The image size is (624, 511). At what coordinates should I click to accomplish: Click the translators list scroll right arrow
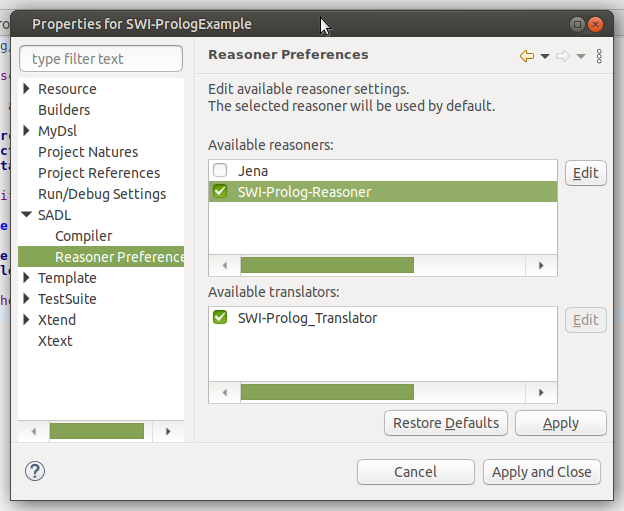(541, 392)
